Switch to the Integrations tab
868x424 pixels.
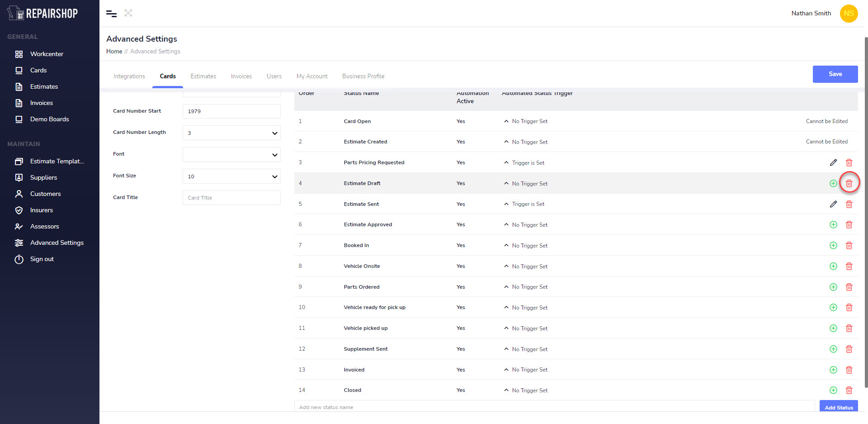129,76
